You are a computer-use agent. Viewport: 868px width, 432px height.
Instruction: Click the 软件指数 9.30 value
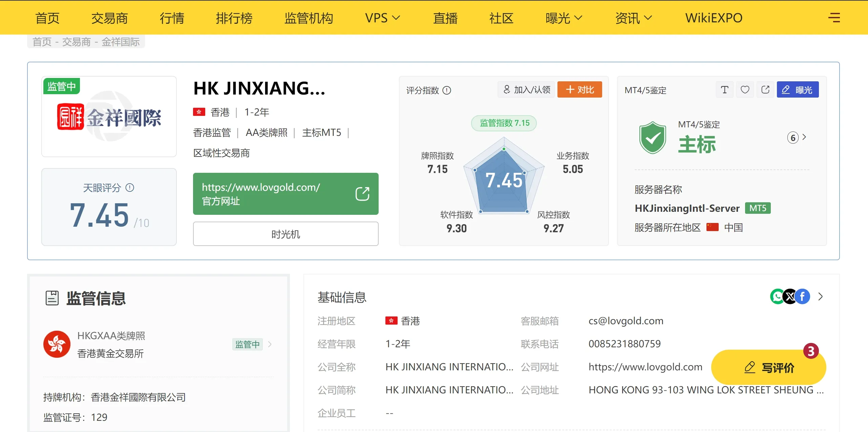click(x=457, y=228)
